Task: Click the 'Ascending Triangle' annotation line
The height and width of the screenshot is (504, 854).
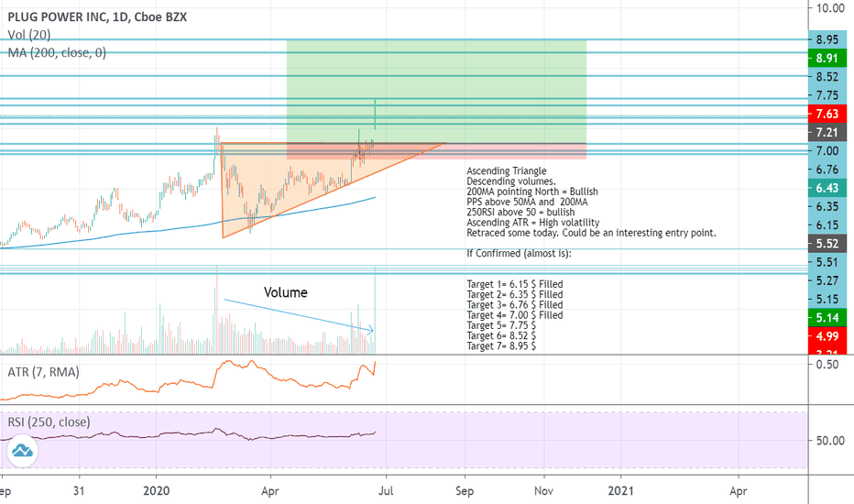Action: pos(507,170)
